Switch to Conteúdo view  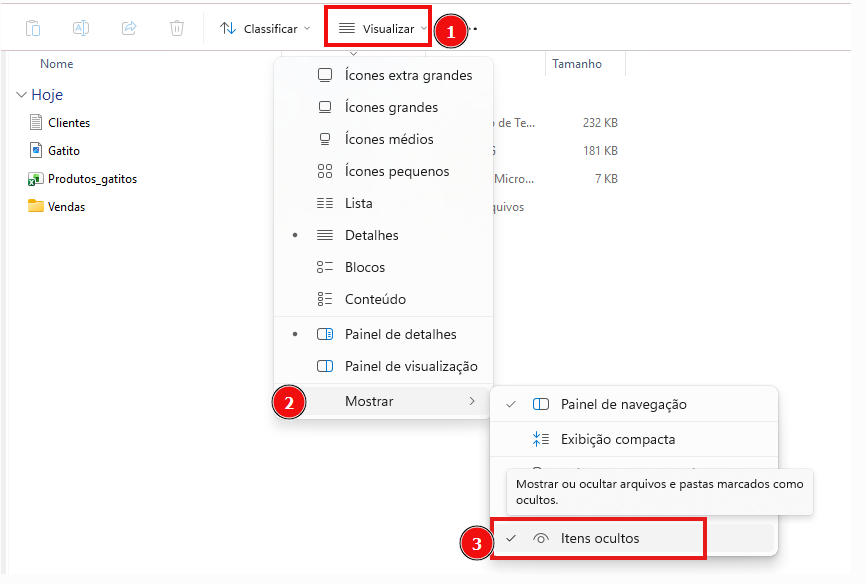coord(383,299)
